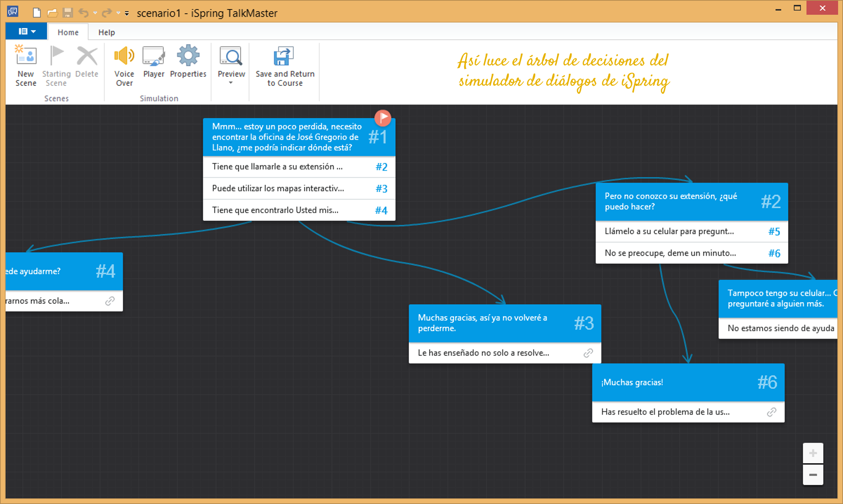Image resolution: width=843 pixels, height=504 pixels.
Task: Select reply 'No estamos siendo de ayuda'
Action: coord(778,329)
